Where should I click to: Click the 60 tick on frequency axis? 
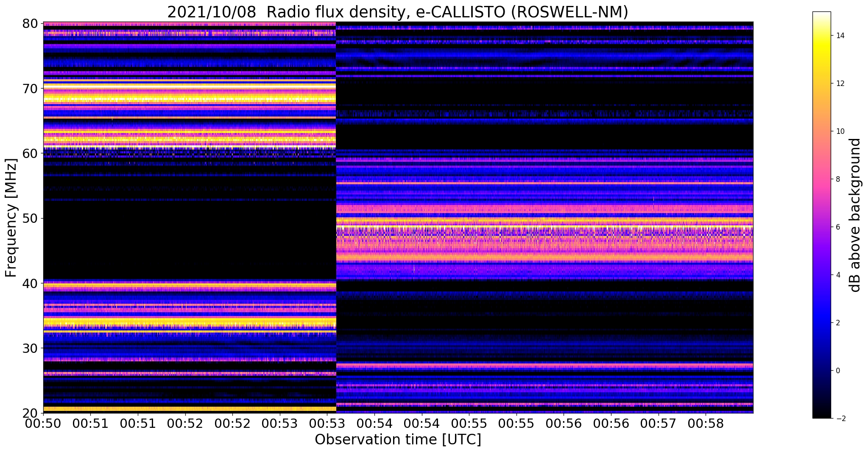[30, 153]
